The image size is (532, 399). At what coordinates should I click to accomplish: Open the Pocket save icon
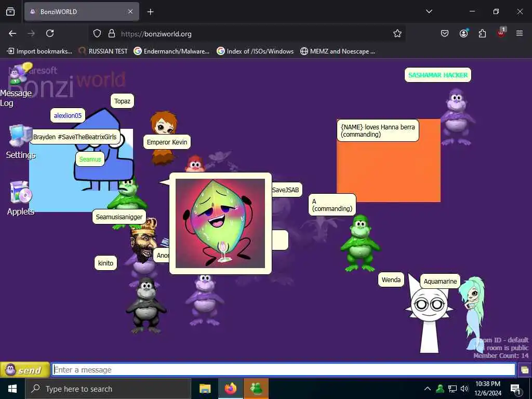tap(445, 34)
